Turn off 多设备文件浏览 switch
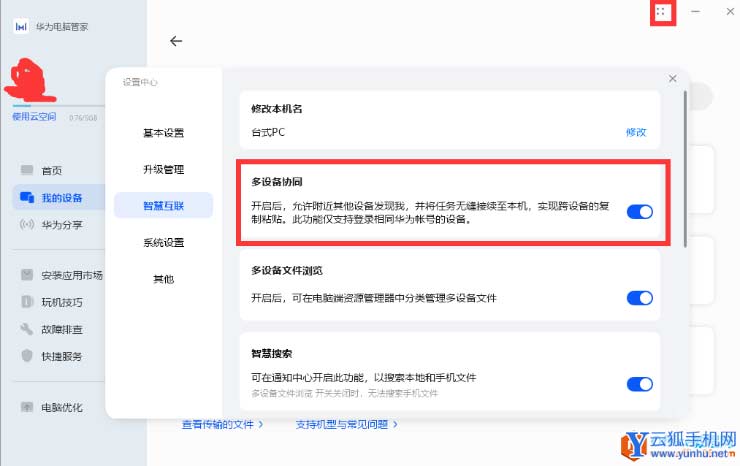This screenshot has height=466, width=740. (x=639, y=298)
